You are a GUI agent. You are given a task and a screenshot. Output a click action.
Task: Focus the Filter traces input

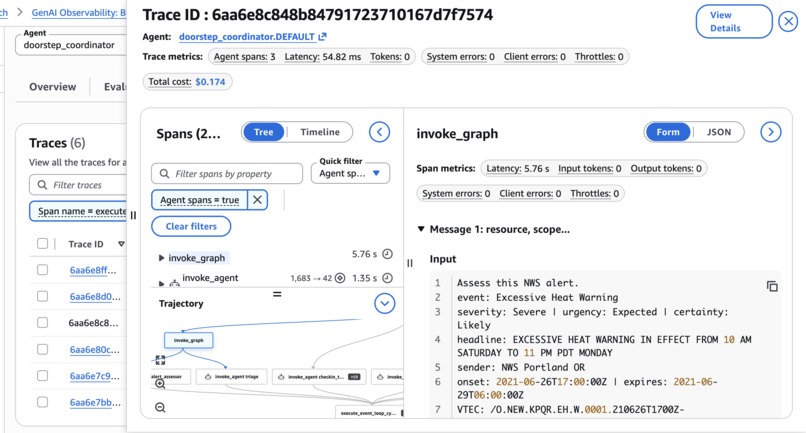point(78,185)
